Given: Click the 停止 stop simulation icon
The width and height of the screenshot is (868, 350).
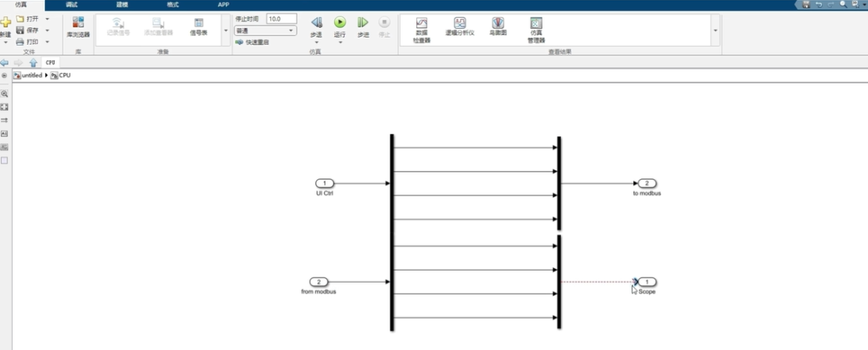Looking at the screenshot, I should click(384, 22).
